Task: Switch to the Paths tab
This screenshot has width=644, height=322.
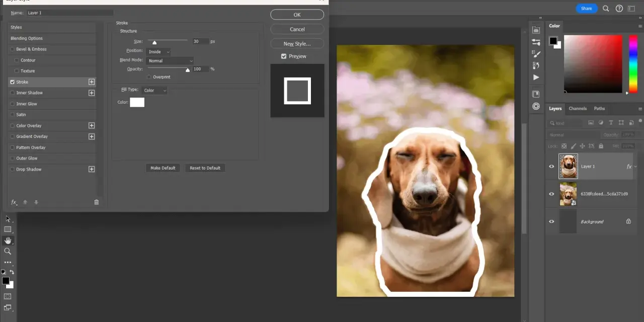Action: point(599,109)
